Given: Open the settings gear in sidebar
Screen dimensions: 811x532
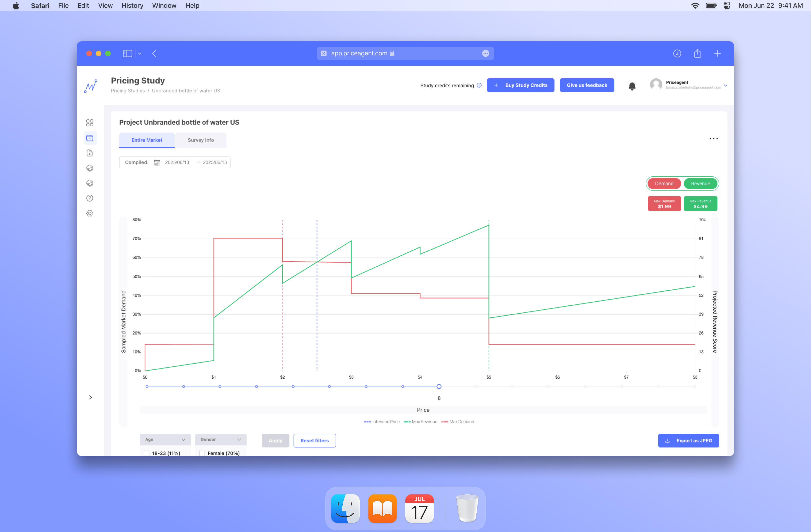Looking at the screenshot, I should click(x=90, y=213).
